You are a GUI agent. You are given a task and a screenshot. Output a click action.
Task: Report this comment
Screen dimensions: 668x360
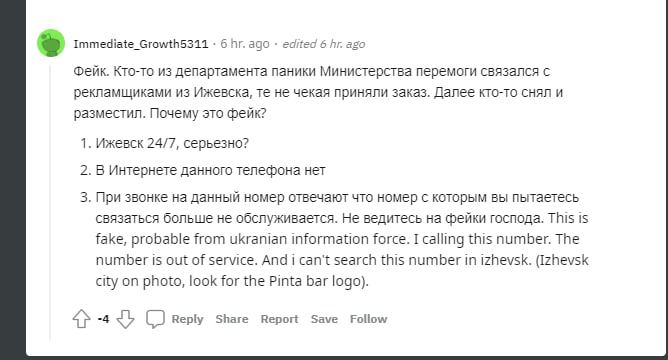[x=279, y=319]
